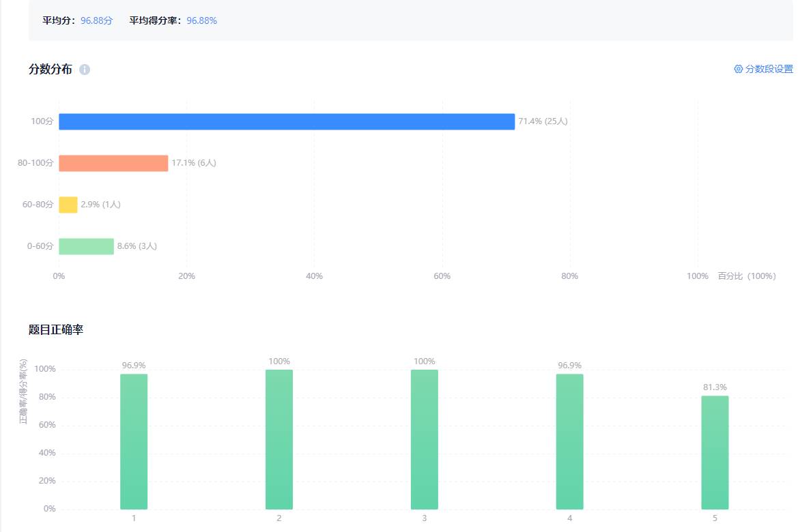Click the info icon beside 分数分布
This screenshot has height=532, width=800.
(85, 70)
